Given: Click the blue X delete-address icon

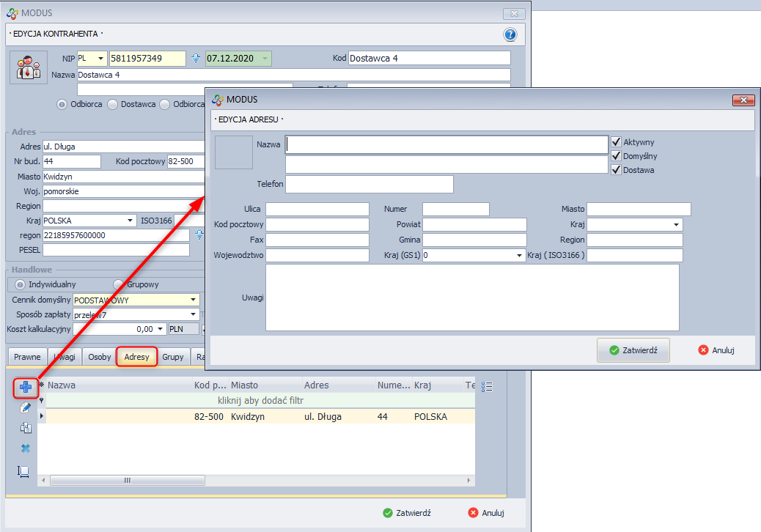Looking at the screenshot, I should 25,448.
